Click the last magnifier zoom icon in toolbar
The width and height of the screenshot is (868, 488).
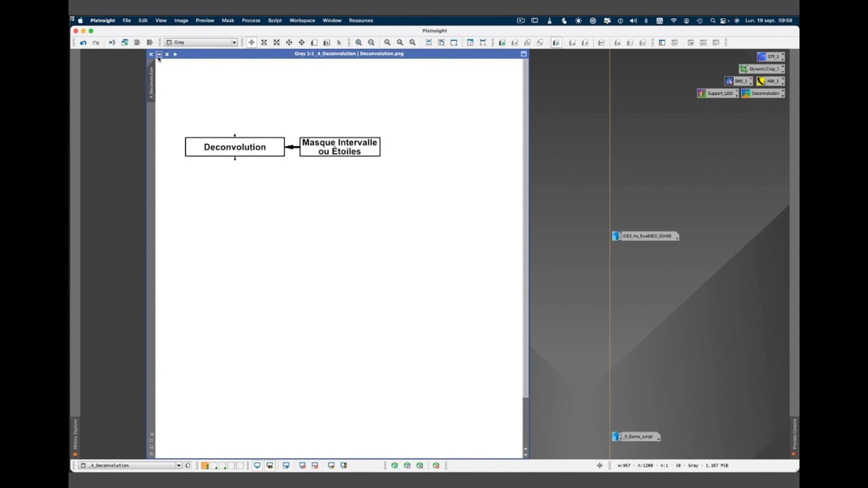pos(412,43)
